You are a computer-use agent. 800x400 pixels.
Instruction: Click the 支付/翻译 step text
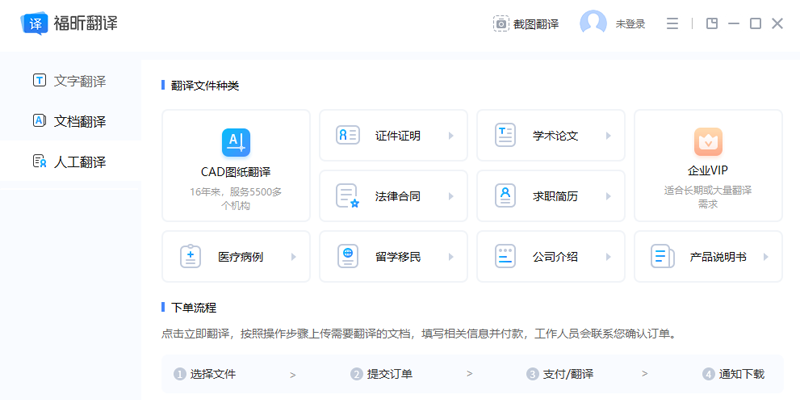(568, 374)
